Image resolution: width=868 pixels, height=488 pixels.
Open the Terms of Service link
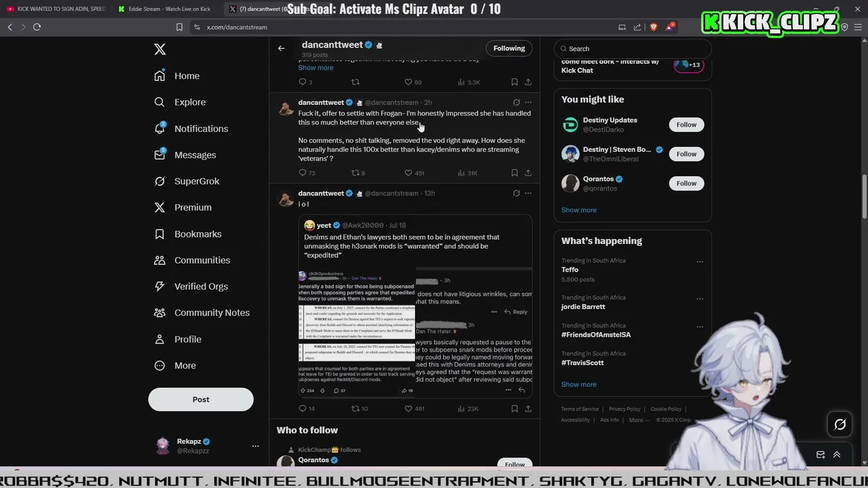point(580,409)
